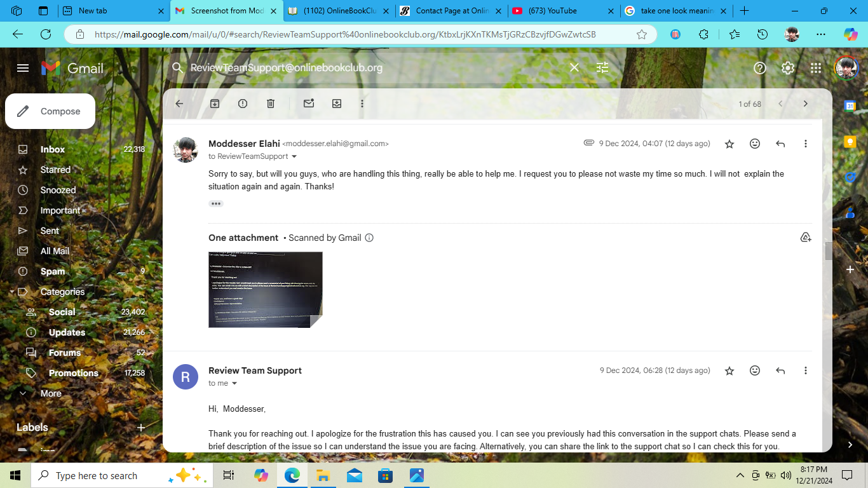The width and height of the screenshot is (868, 488).
Task: Reply to Review Team Support message
Action: 780,370
